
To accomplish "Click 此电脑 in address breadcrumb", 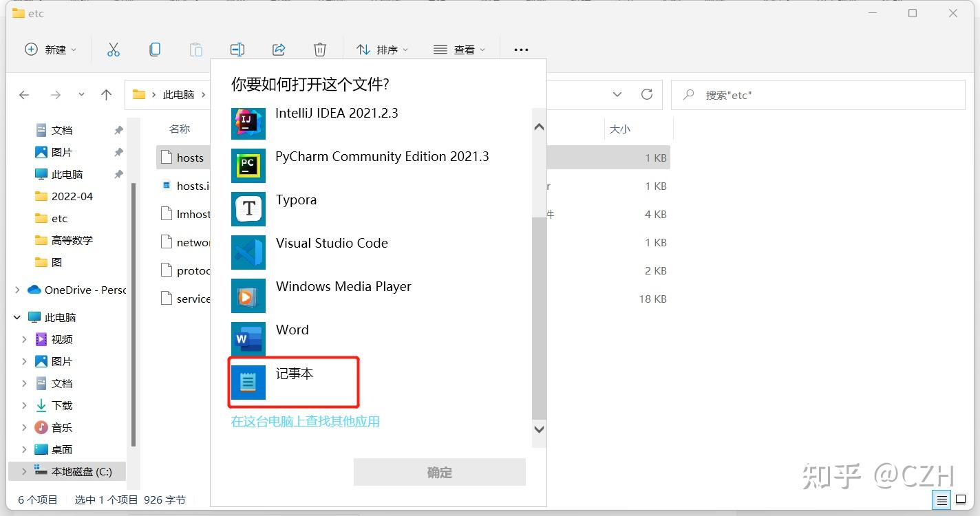I will 178,95.
